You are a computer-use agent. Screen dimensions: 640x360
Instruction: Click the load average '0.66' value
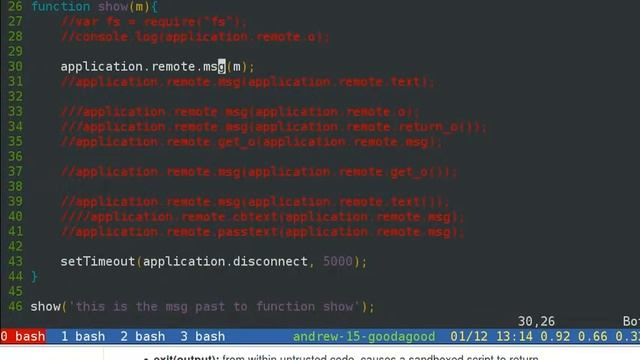593,336
